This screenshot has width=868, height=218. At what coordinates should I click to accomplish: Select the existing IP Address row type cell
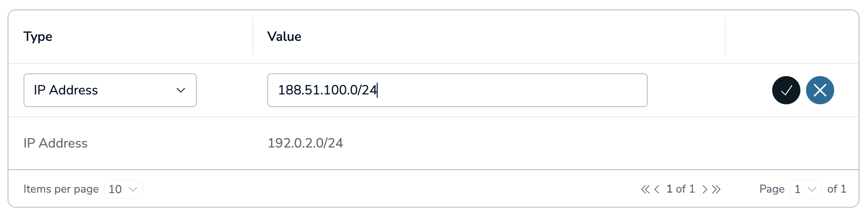(55, 143)
